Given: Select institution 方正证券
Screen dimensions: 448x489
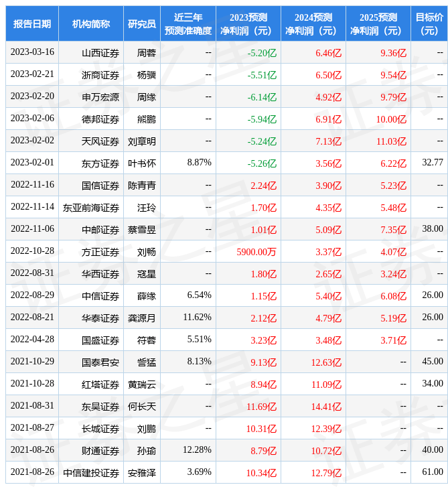Looking at the screenshot, I should tap(100, 253).
